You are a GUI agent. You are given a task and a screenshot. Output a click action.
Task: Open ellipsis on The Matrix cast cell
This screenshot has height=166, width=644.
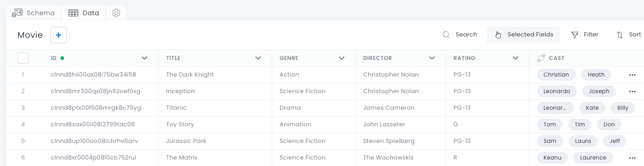(x=632, y=158)
